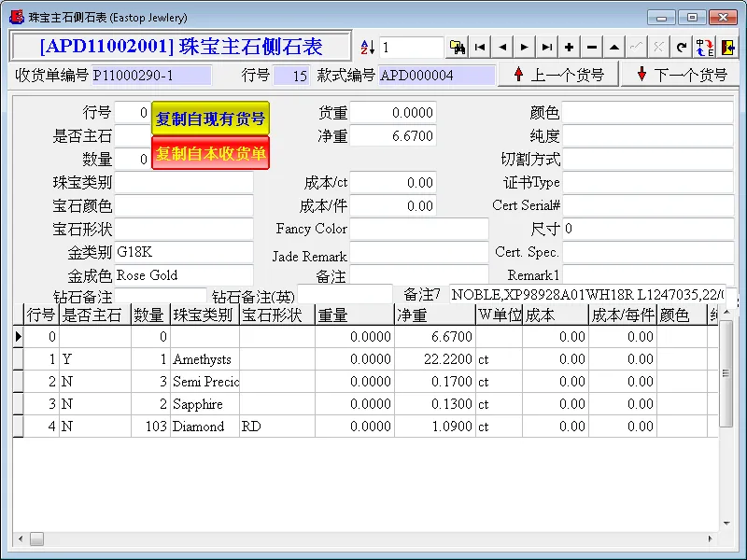Click the binoculars search icon
The image size is (747, 560).
(x=458, y=48)
